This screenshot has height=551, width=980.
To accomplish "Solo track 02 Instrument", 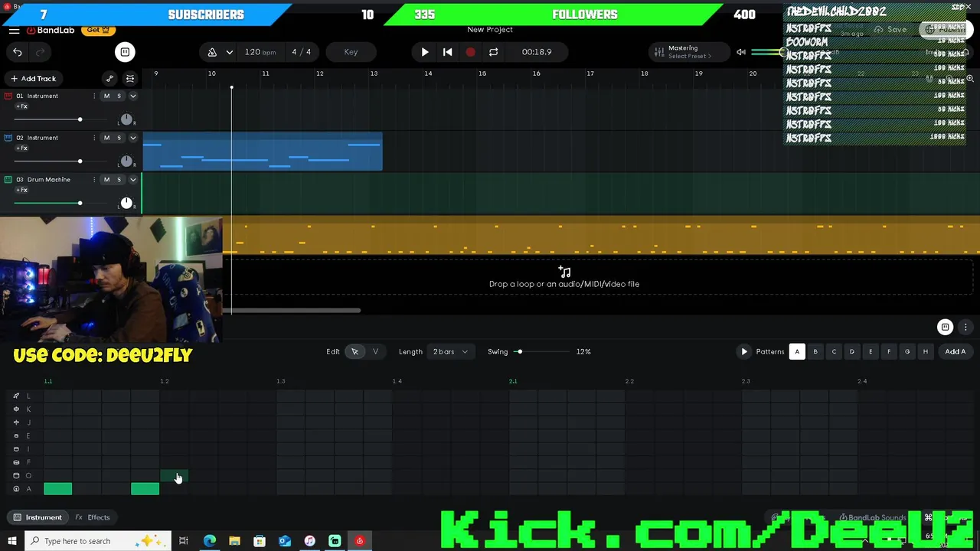I will coord(119,138).
